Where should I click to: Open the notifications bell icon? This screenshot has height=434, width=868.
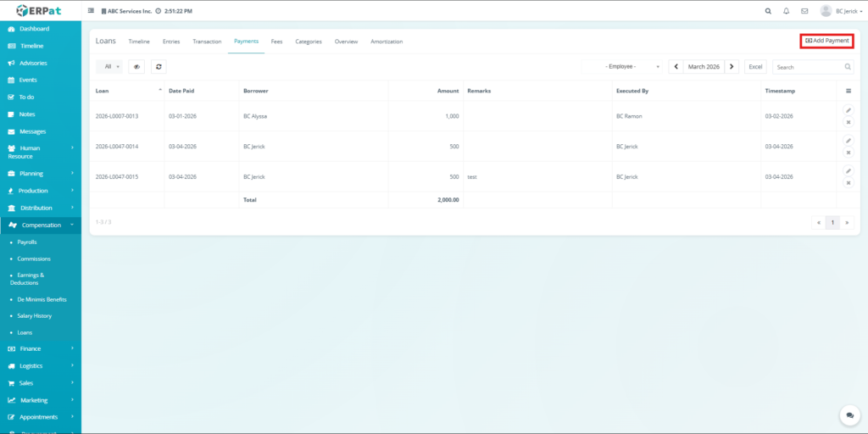787,11
